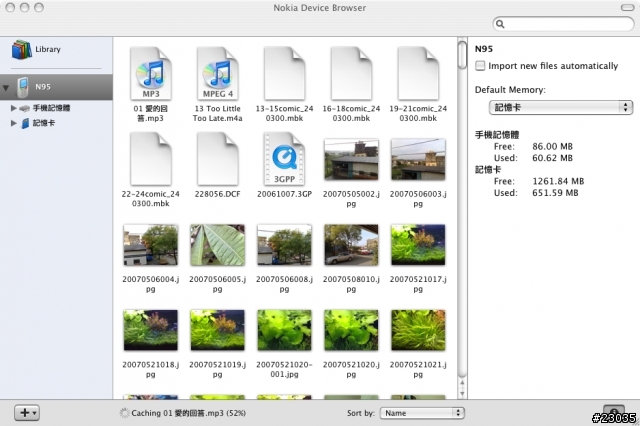
Task: Expand the 記憶卡 memory card folder
Action: point(13,123)
